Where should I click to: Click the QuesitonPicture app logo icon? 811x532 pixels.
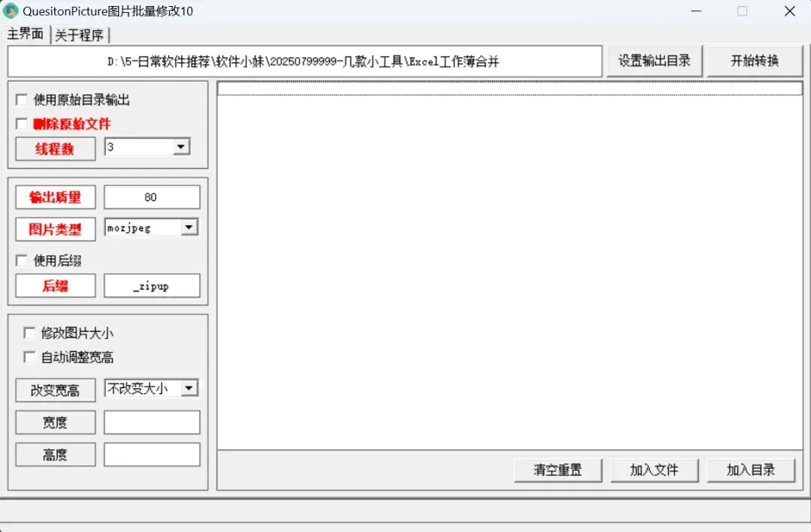point(11,11)
